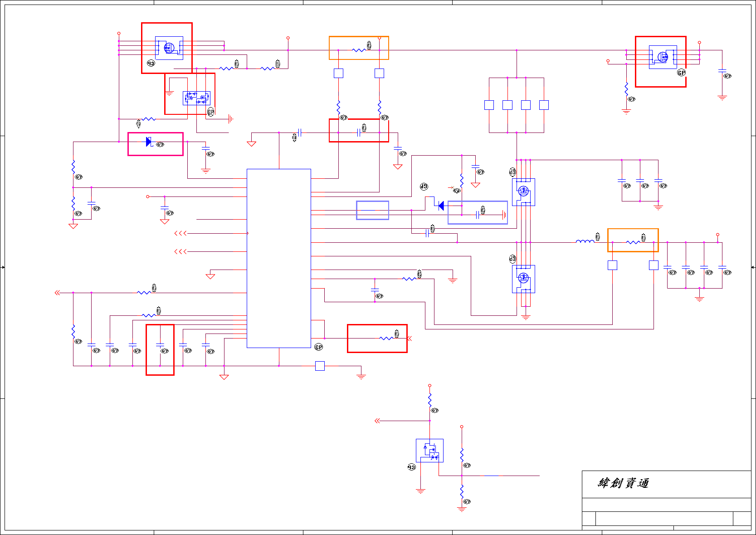Click the inductor coil symbol
Viewport: 756px width, 535px height.
click(x=585, y=241)
